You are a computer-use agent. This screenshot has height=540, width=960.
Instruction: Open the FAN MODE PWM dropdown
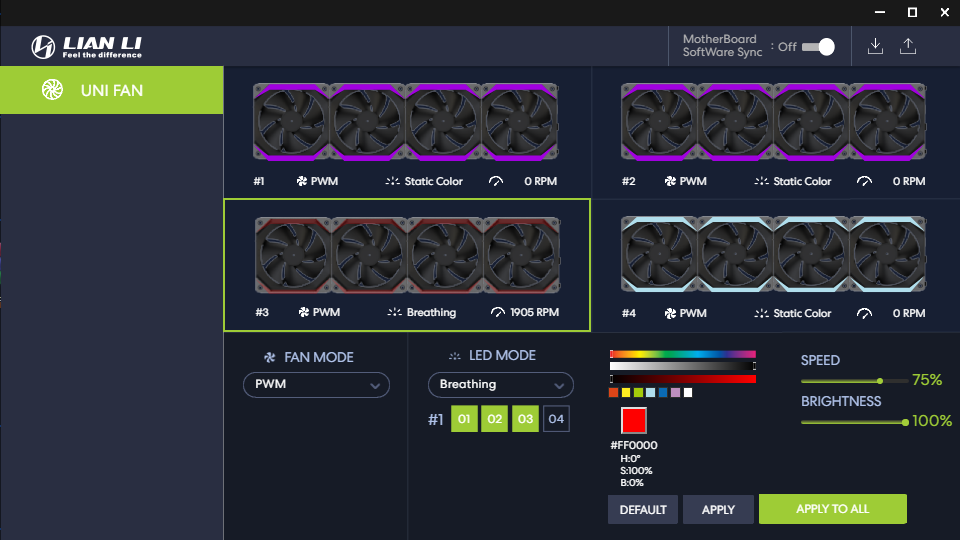click(x=317, y=384)
